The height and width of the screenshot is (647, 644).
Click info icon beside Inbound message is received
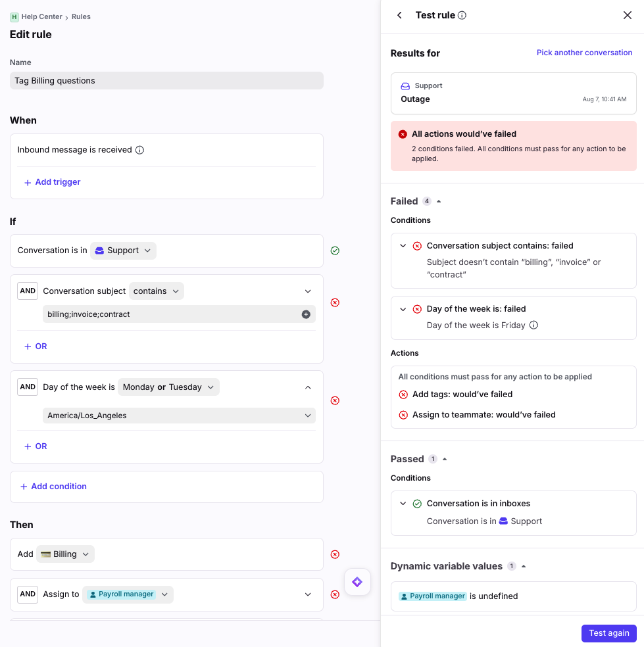(x=139, y=150)
